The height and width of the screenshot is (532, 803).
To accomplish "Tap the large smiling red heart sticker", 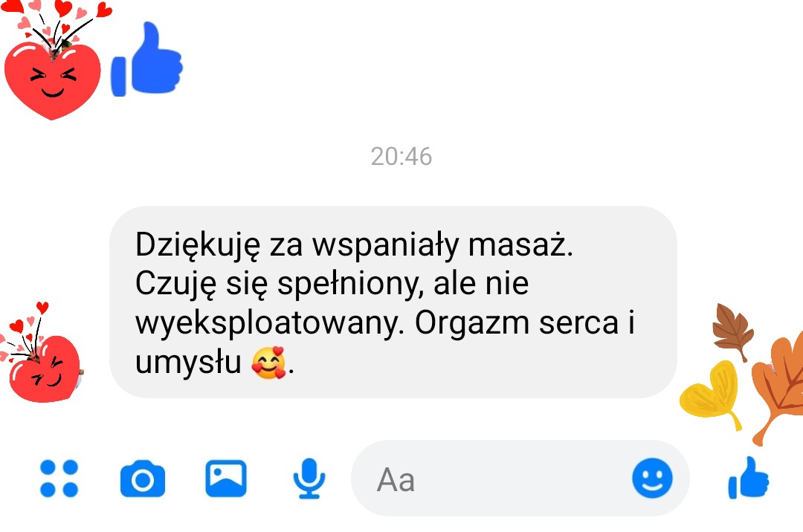I will pyautogui.click(x=52, y=81).
